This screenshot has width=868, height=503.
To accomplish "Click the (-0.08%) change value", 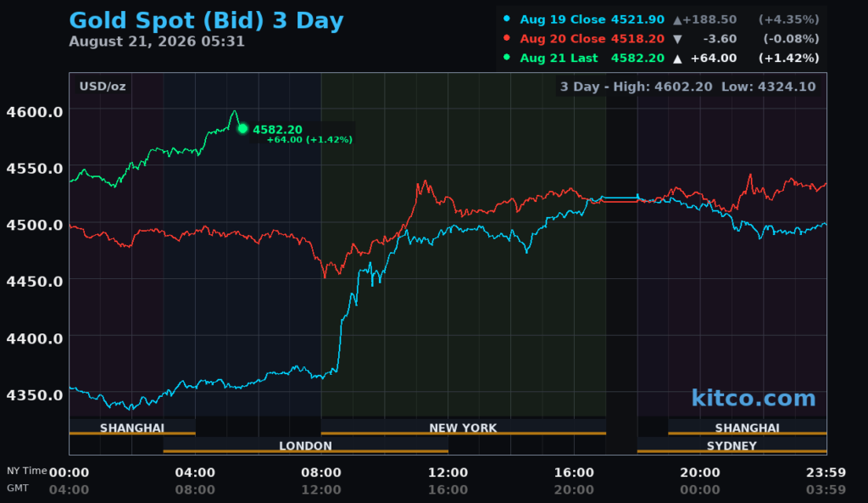I will [x=791, y=39].
